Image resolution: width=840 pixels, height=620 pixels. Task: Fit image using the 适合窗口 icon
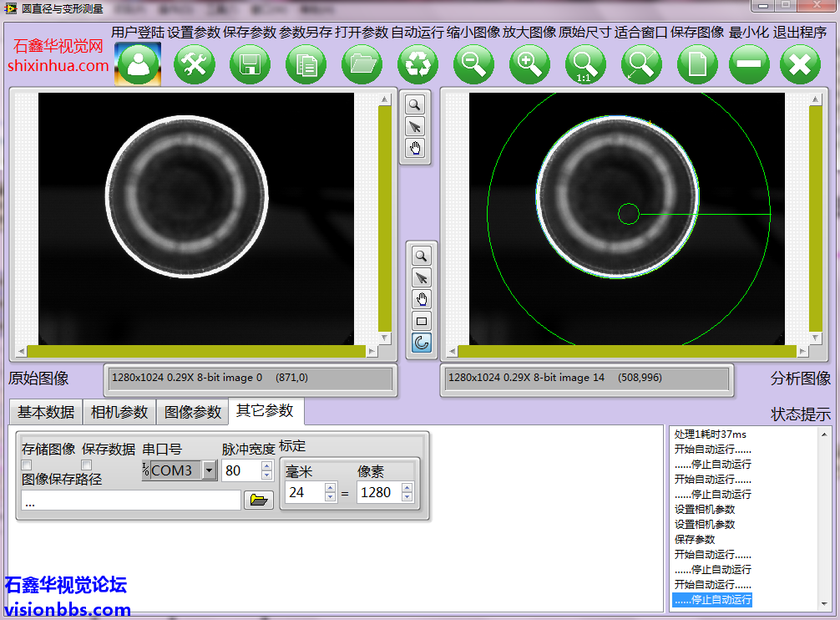(x=641, y=64)
